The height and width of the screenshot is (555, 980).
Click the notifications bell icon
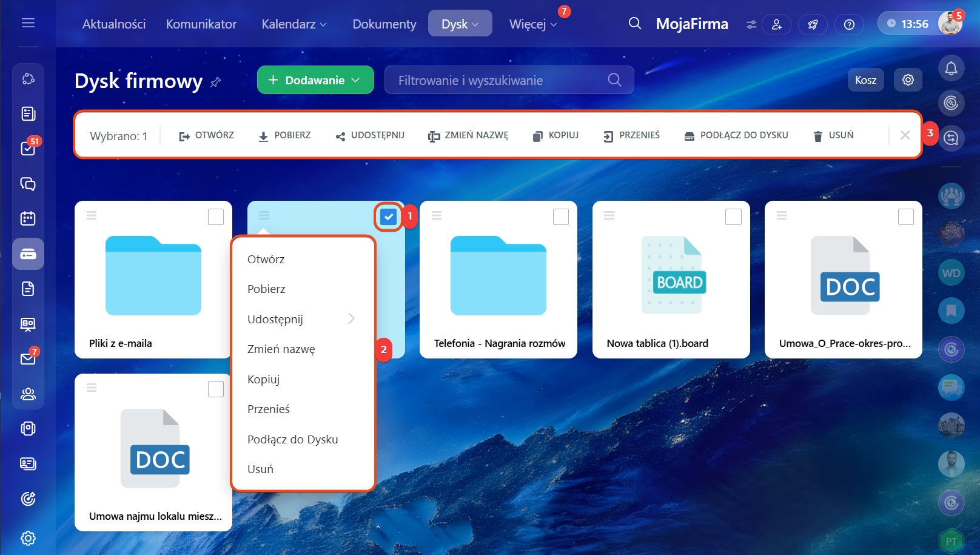(x=951, y=69)
